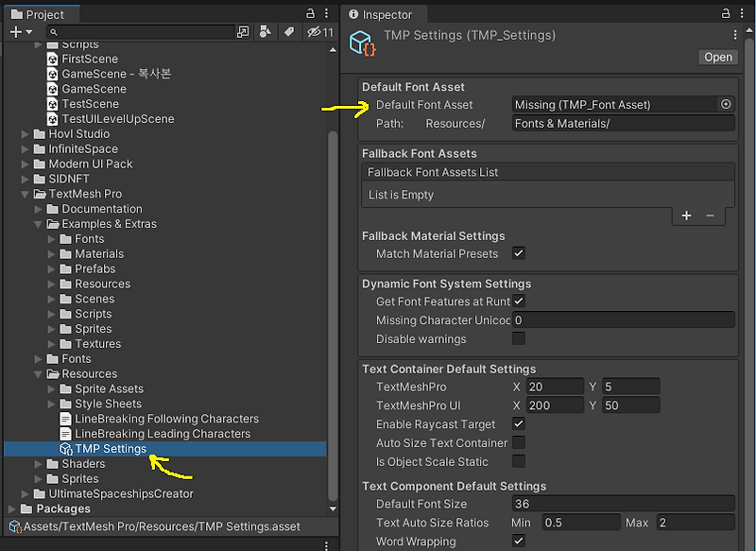Remove item from Fallback Font Assets list
The width and height of the screenshot is (756, 551).
710,215
